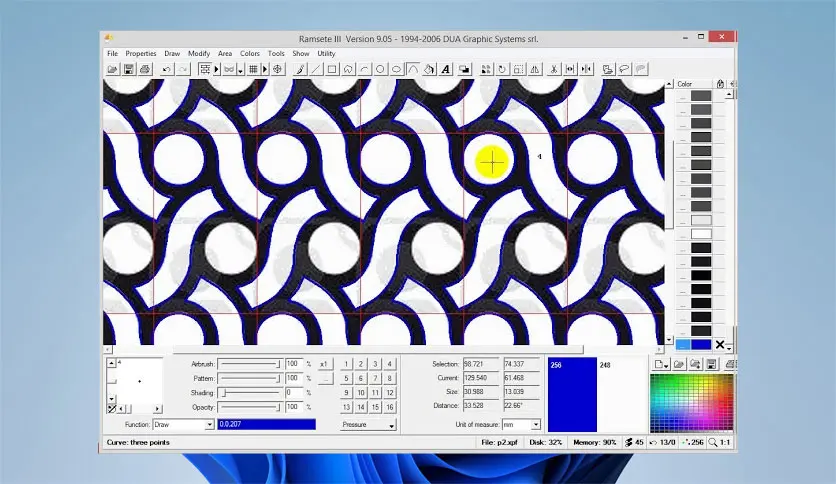
Task: Click the lock icon in Color panel header
Action: [x=720, y=84]
